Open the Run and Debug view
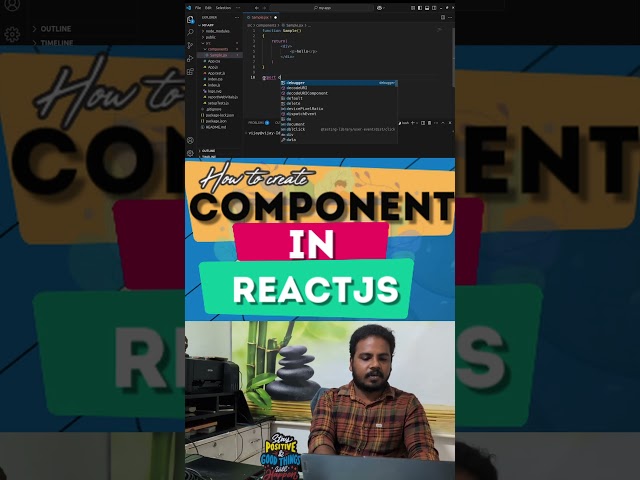The width and height of the screenshot is (640, 480). [190, 58]
